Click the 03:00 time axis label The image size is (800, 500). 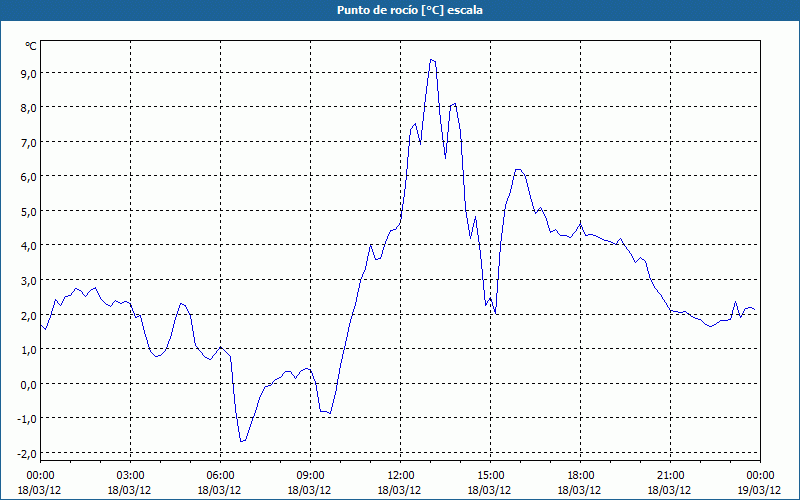pyautogui.click(x=131, y=476)
